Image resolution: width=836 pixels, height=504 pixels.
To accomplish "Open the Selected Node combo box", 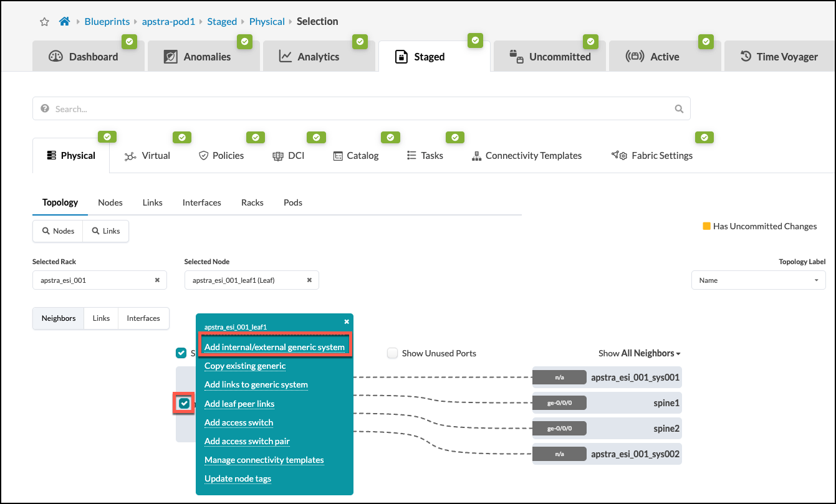I will [x=246, y=280].
